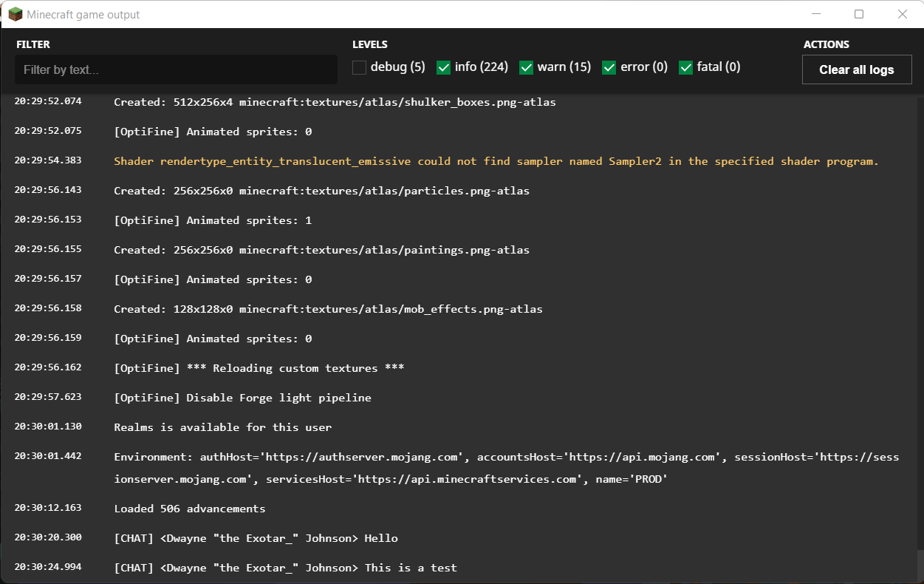Select 'Reloading custom textures' OptiFine line
Screen dimensions: 924x584
tap(259, 368)
